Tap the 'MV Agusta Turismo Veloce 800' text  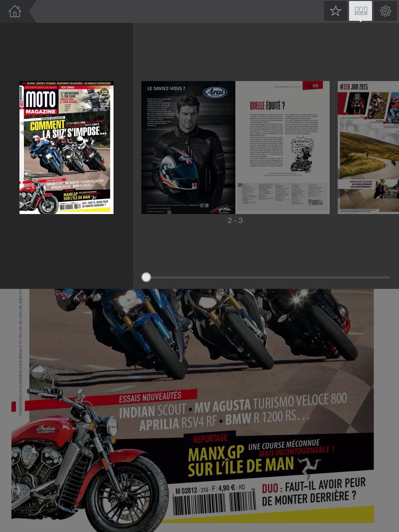[270, 403]
